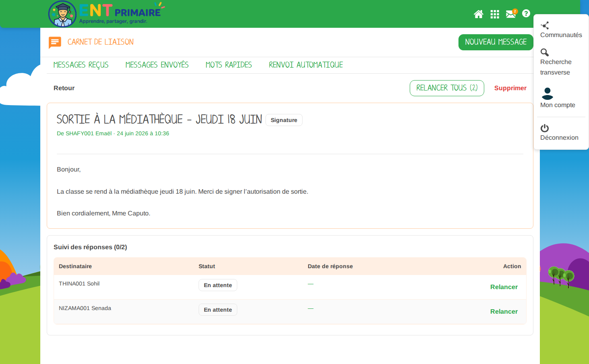This screenshot has width=589, height=364.
Task: Click the Destinataire column header
Action: [75, 267]
